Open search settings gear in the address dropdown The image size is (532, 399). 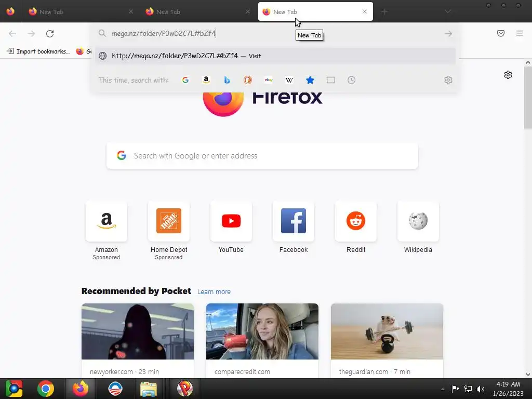(x=448, y=80)
